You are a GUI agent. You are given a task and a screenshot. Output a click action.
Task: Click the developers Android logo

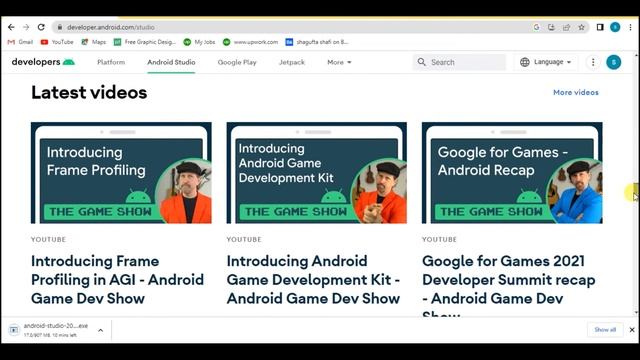[x=43, y=62]
